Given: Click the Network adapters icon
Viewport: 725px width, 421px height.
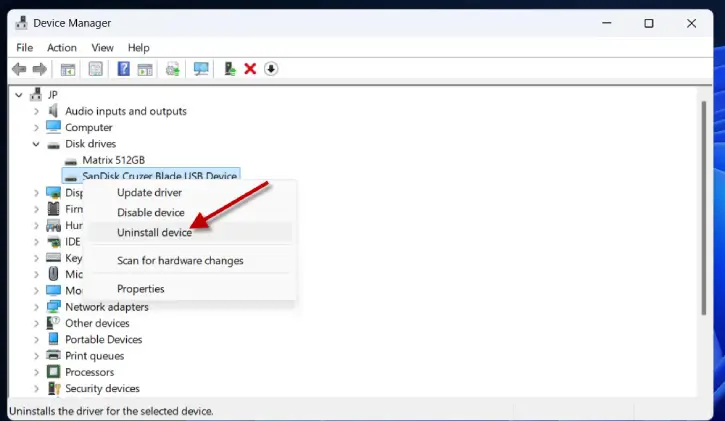Looking at the screenshot, I should tap(53, 307).
